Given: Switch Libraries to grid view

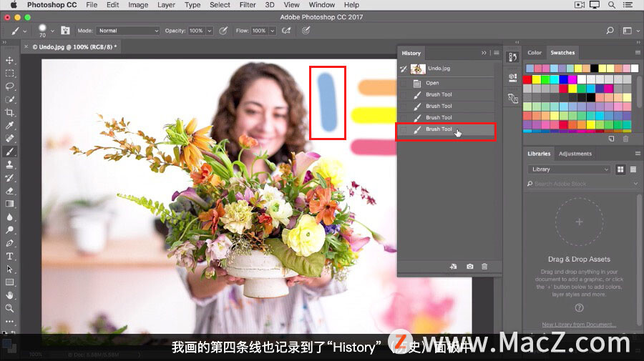Looking at the screenshot, I should pyautogui.click(x=620, y=169).
